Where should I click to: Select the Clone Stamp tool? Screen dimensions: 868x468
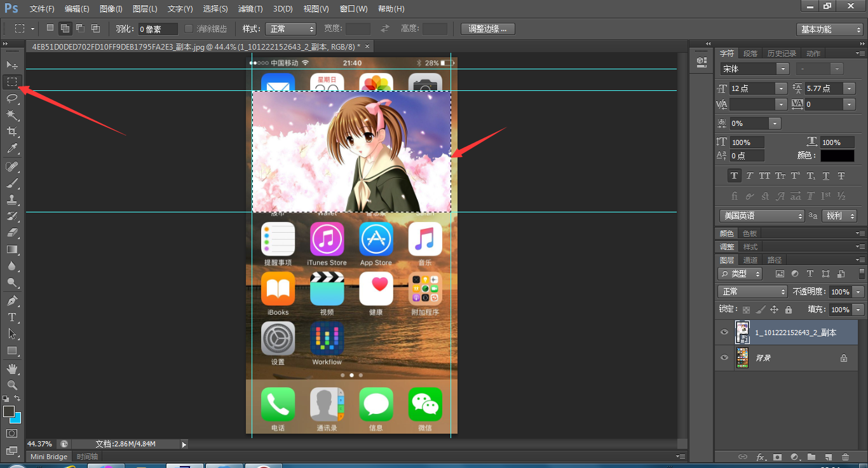pyautogui.click(x=12, y=200)
